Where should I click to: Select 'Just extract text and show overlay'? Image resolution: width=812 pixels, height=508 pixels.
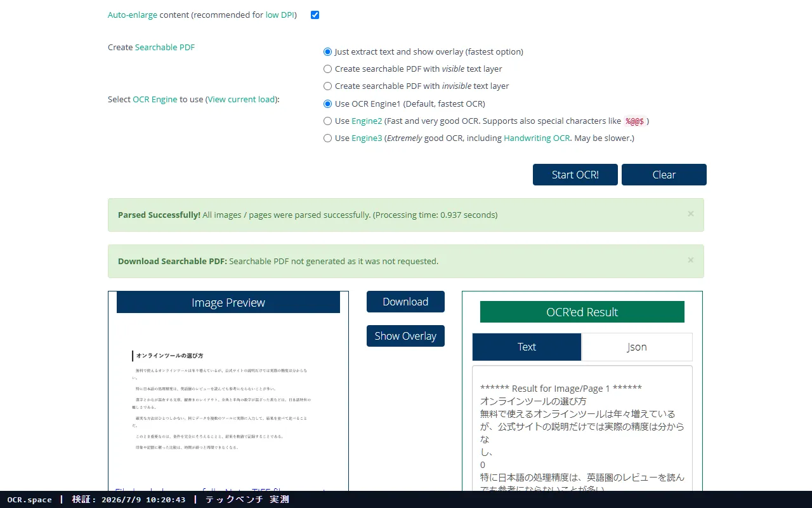[327, 51]
